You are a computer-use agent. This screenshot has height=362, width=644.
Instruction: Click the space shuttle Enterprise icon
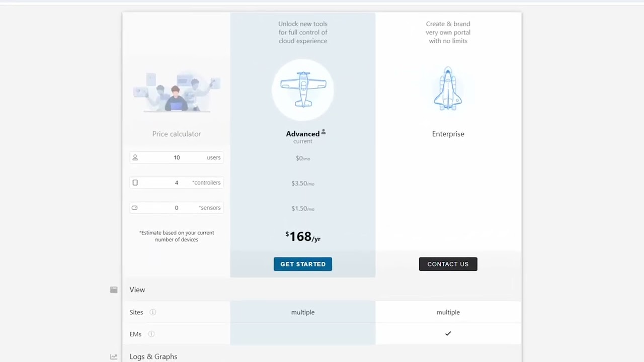click(448, 88)
